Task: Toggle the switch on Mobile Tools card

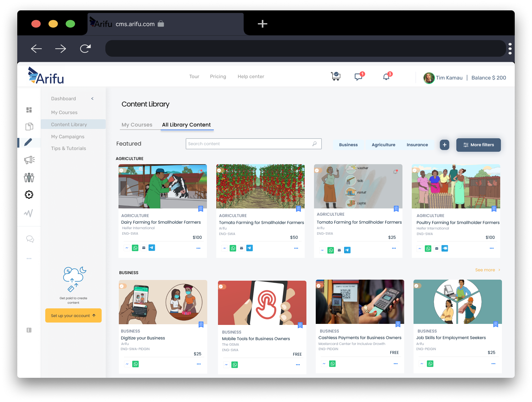Action: click(222, 287)
